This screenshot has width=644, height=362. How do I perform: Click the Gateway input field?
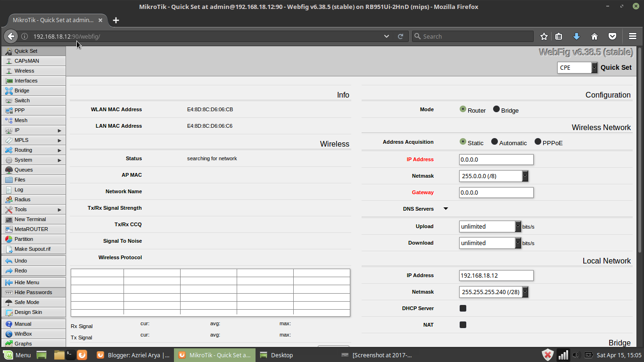(496, 192)
